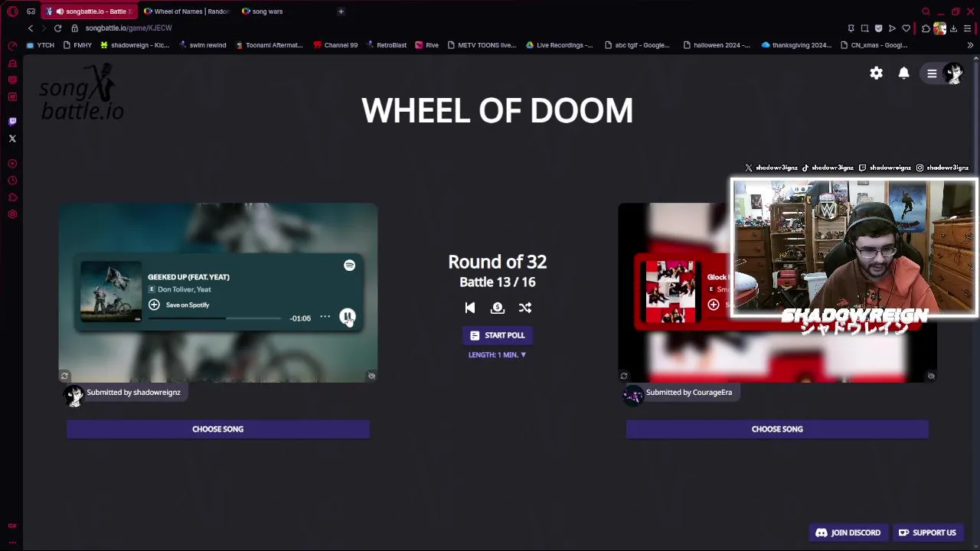980x551 pixels.
Task: Open Twitch in Opera sidebar
Action: click(x=12, y=122)
